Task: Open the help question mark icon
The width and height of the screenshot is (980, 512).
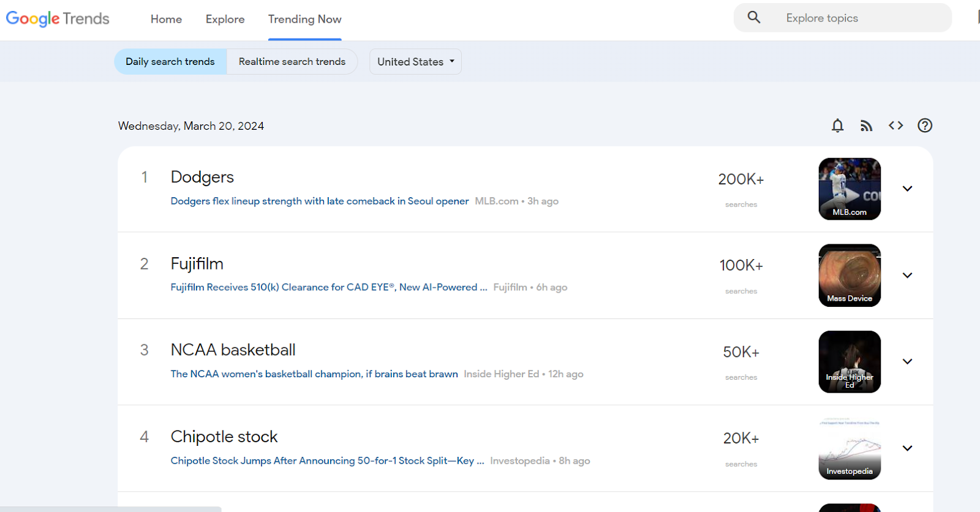Action: pyautogui.click(x=925, y=126)
